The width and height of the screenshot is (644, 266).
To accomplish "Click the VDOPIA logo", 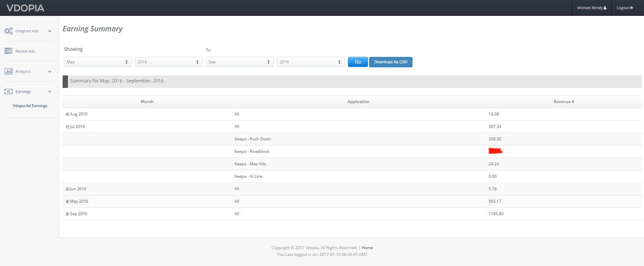I will [25, 8].
